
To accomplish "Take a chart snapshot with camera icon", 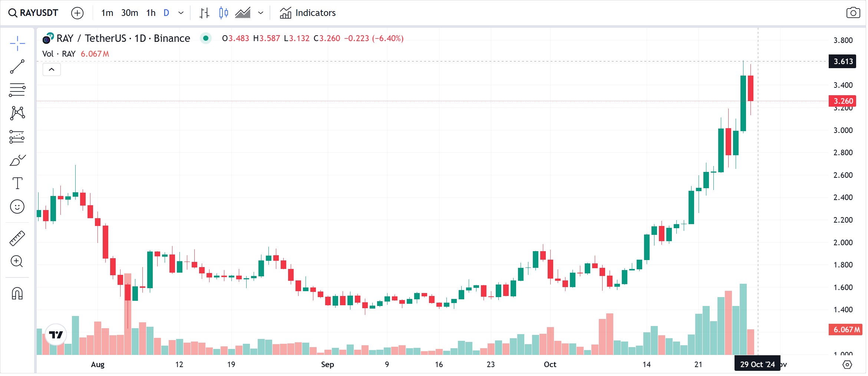I will [853, 13].
